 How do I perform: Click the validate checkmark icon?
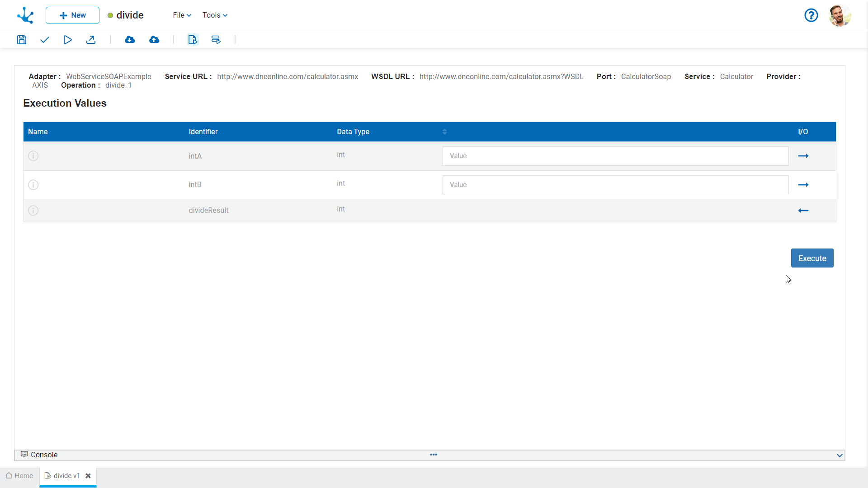point(44,40)
